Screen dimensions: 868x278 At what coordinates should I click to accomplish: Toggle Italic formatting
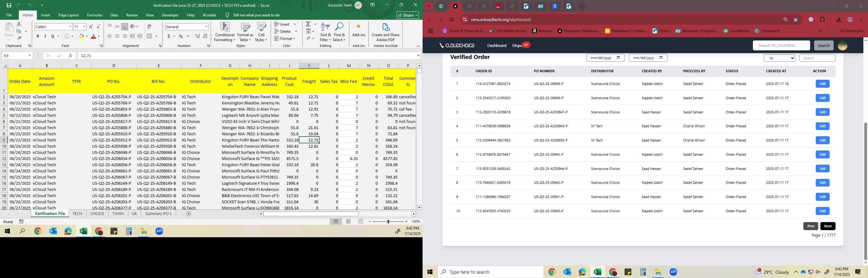[x=45, y=36]
